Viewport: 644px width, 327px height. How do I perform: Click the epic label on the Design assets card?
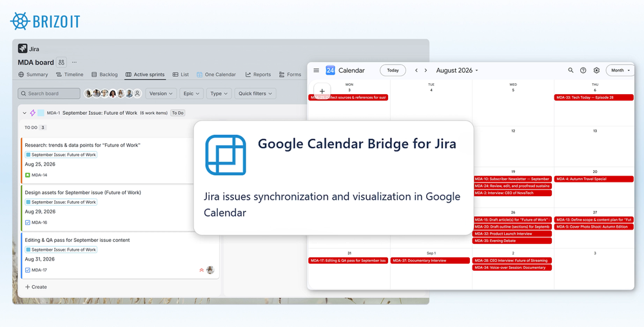(61, 202)
